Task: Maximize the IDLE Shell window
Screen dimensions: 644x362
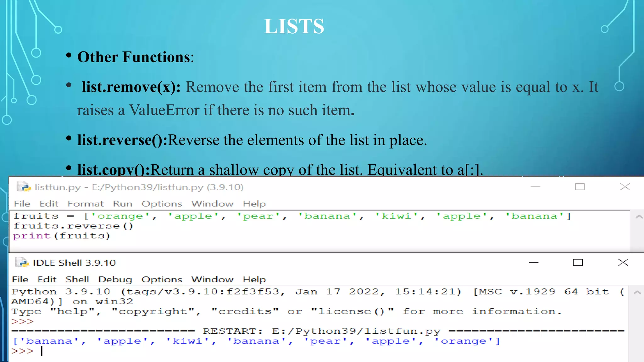Action: (578, 262)
